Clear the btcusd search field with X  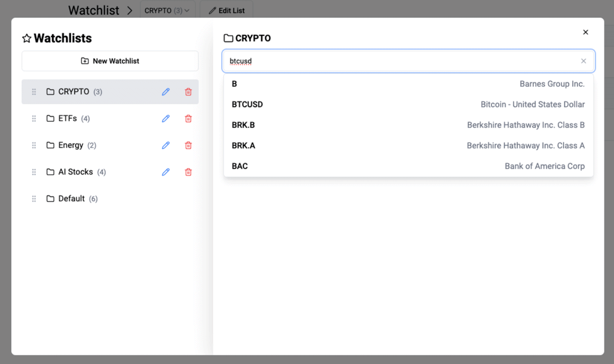click(583, 61)
